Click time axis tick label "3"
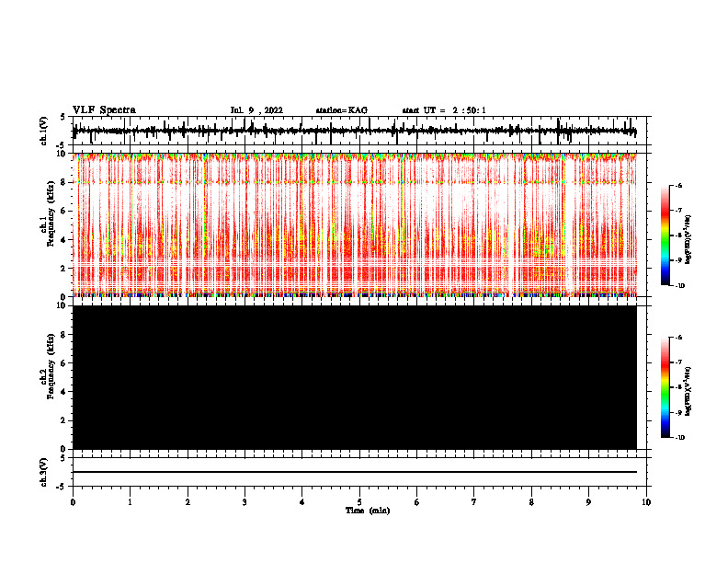Viewport: 728px width, 563px height. (x=245, y=502)
